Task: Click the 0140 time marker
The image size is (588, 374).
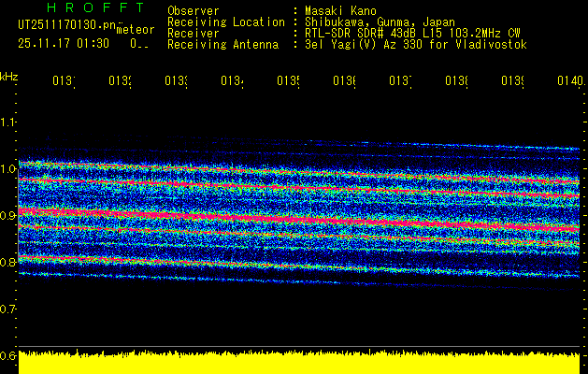Action: [568, 81]
